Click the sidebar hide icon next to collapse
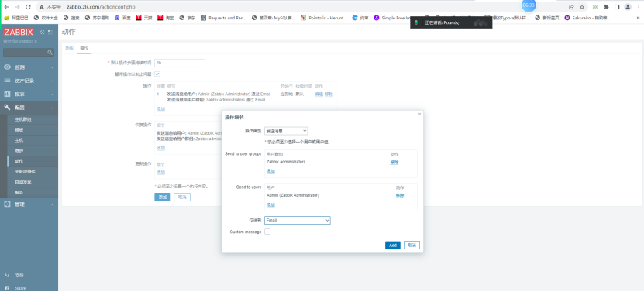The width and height of the screenshot is (644, 292). (50, 32)
